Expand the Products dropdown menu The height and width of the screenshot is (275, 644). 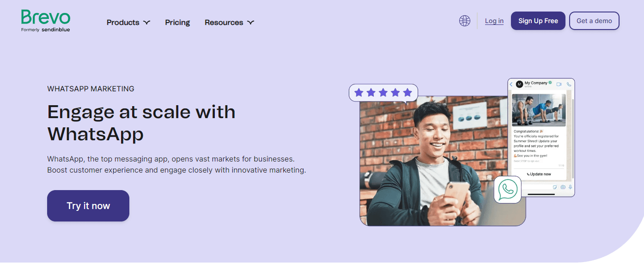pyautogui.click(x=128, y=22)
